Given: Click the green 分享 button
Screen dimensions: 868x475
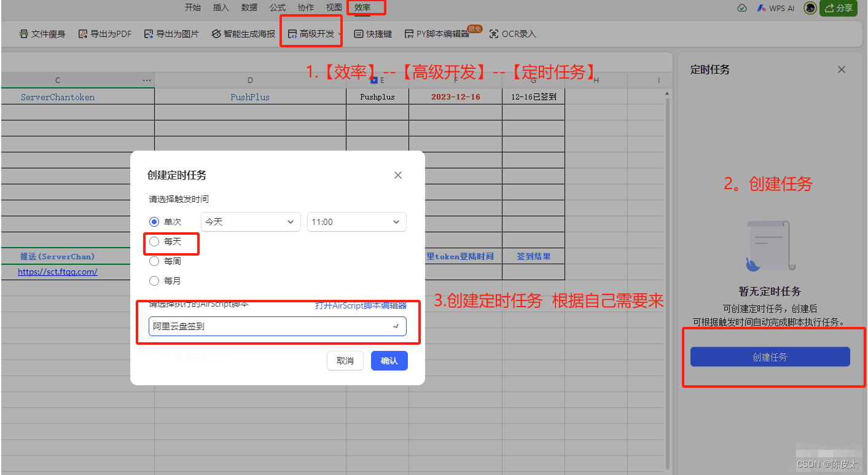Looking at the screenshot, I should tap(839, 8).
